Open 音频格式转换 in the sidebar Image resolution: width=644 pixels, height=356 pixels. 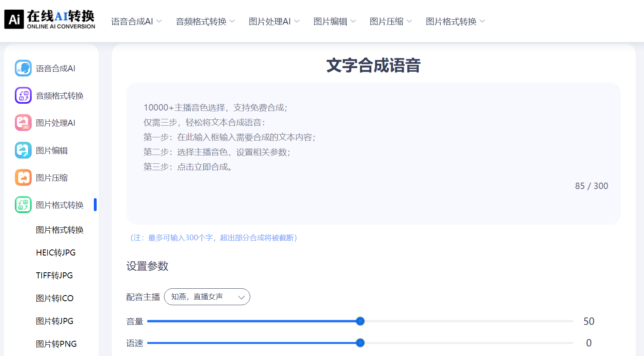point(59,96)
